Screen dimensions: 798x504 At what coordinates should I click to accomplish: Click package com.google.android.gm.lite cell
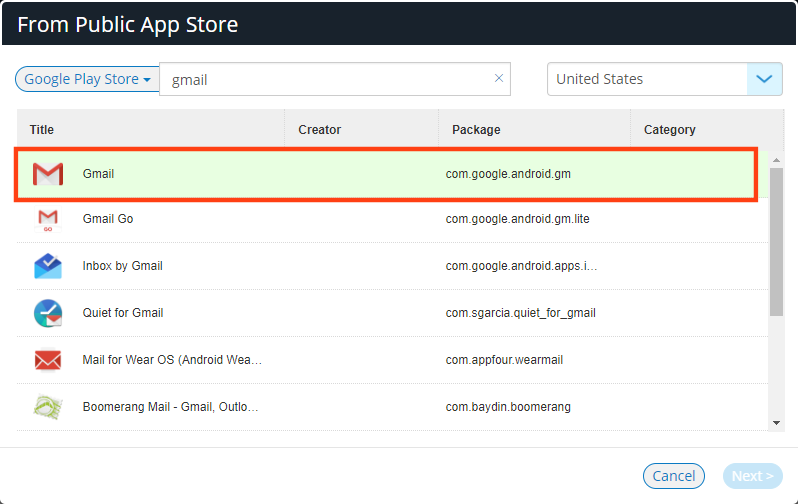click(x=518, y=219)
